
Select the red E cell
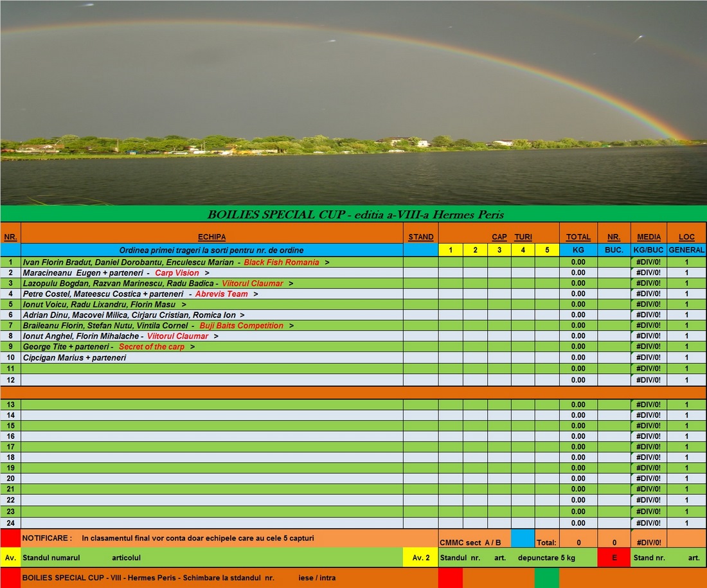(614, 558)
